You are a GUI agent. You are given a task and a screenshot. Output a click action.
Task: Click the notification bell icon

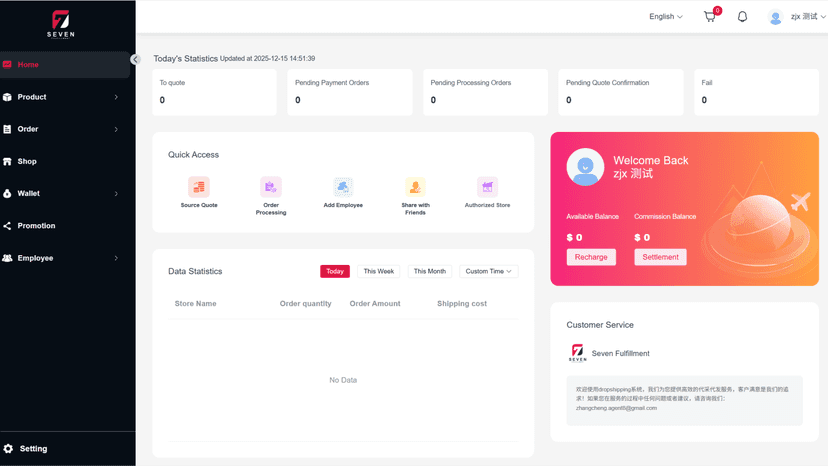pos(742,17)
